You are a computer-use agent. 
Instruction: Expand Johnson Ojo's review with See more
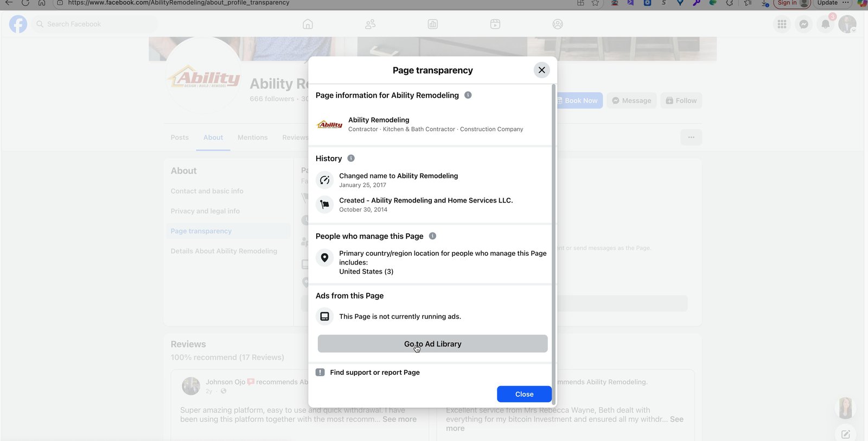(399, 419)
